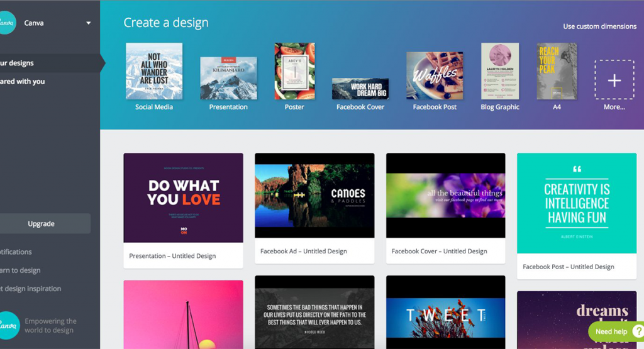This screenshot has width=644, height=349.
Task: Click the A4 label
Action: coord(557,107)
